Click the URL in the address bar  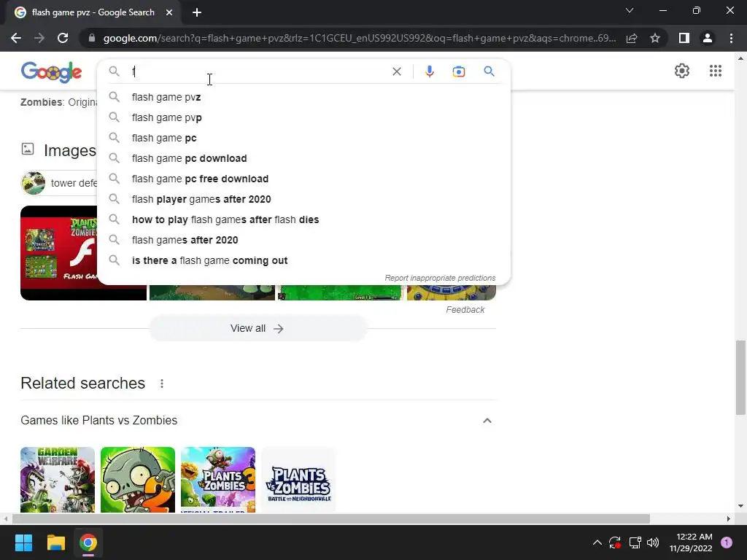(359, 38)
